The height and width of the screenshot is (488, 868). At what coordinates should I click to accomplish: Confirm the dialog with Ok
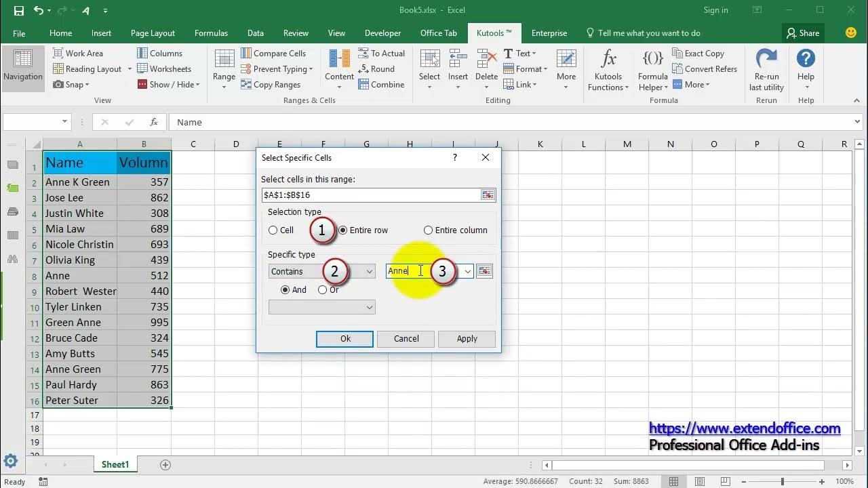click(x=344, y=338)
